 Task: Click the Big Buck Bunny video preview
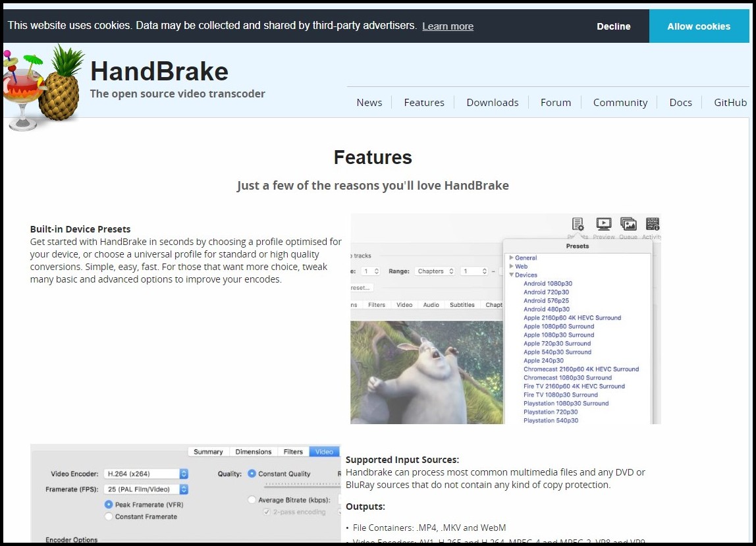(x=427, y=372)
